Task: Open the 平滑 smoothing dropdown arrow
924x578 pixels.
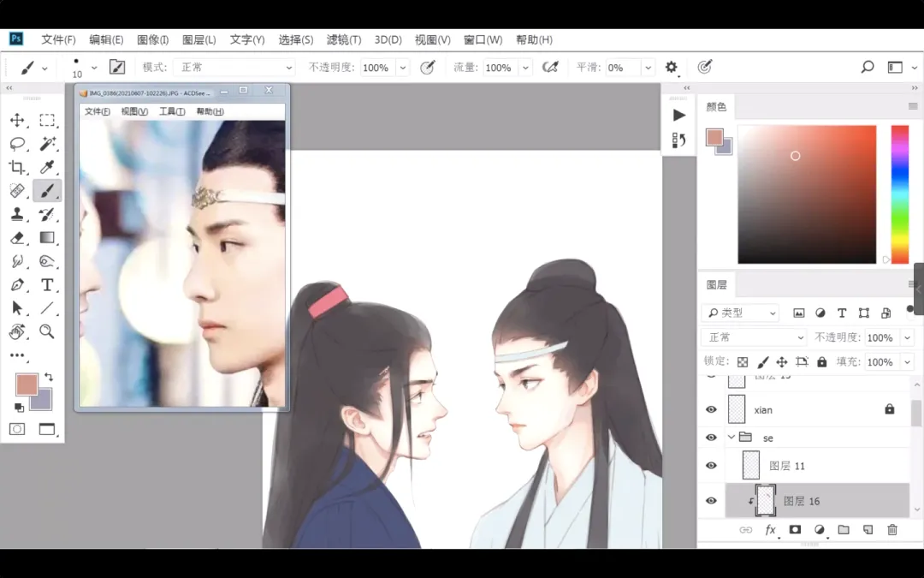Action: (x=648, y=68)
